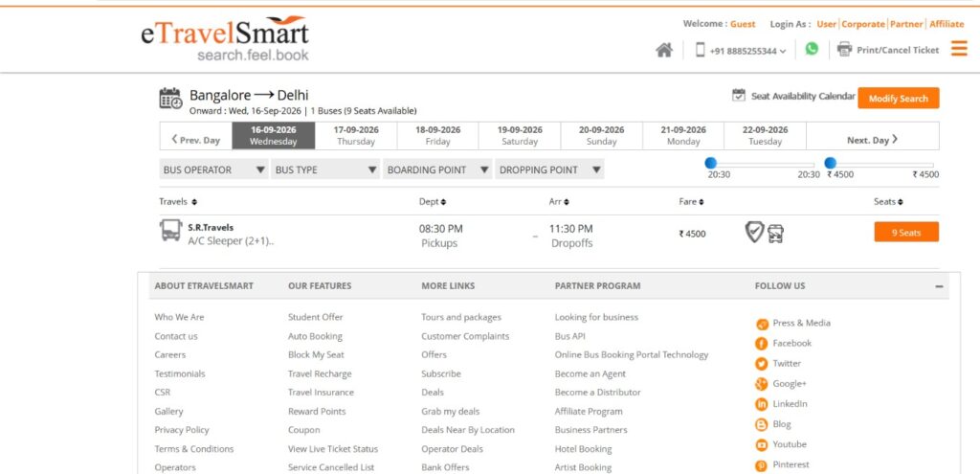Image resolution: width=980 pixels, height=474 pixels.
Task: Open the Customer Complaints link
Action: (x=465, y=336)
